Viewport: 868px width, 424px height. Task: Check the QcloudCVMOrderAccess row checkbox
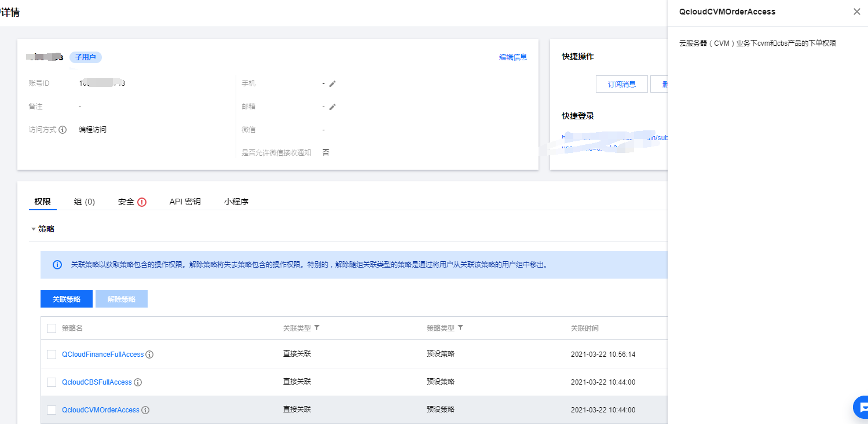52,410
